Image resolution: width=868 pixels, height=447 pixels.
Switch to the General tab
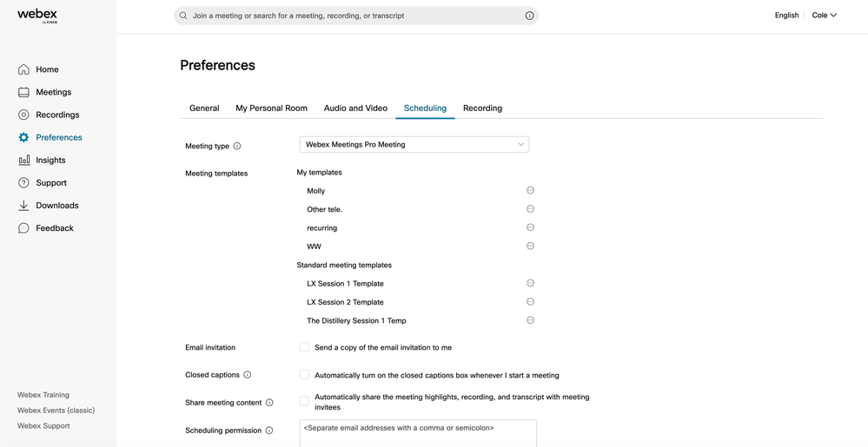(x=204, y=108)
